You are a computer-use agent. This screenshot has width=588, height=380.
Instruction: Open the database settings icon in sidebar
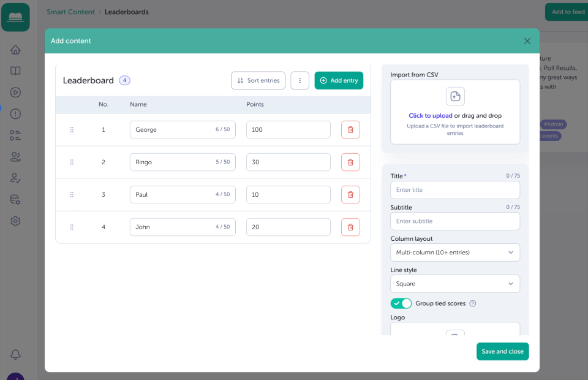tap(15, 200)
